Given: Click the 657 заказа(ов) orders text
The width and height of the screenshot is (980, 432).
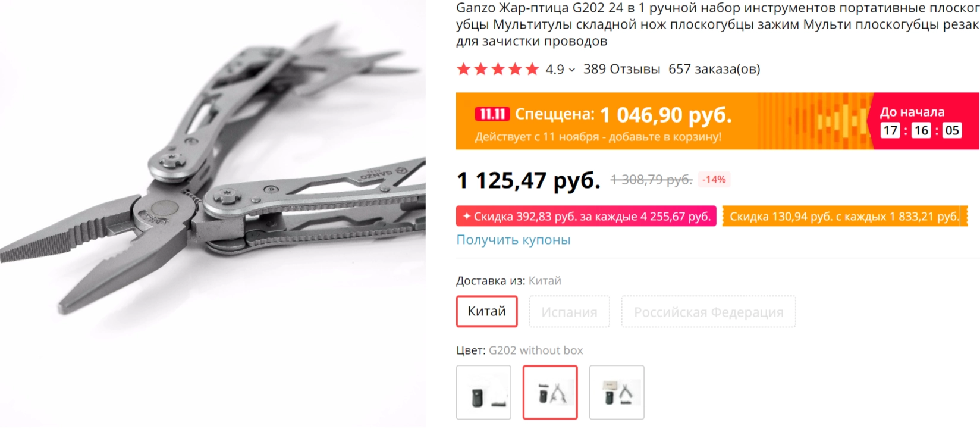Looking at the screenshot, I should point(714,69).
